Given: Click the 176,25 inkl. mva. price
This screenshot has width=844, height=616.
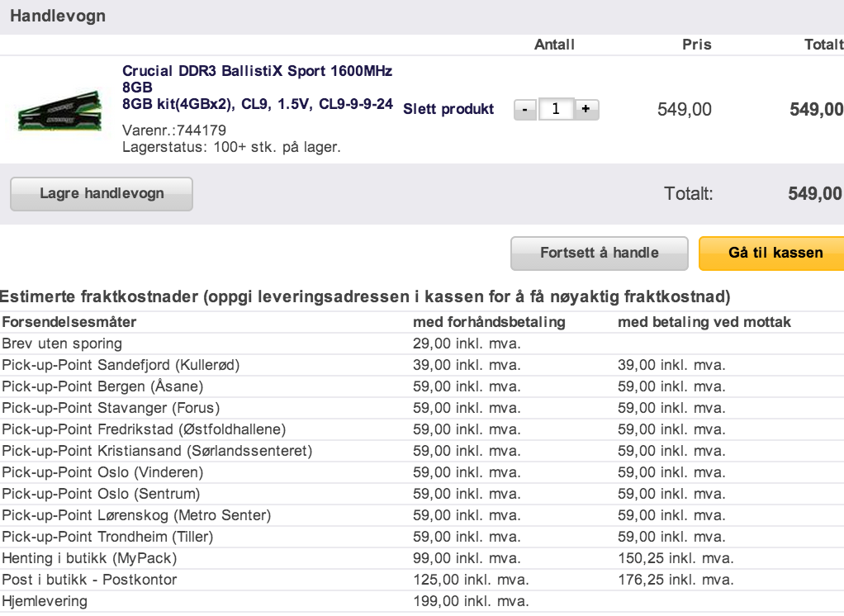Looking at the screenshot, I should coord(676,580).
